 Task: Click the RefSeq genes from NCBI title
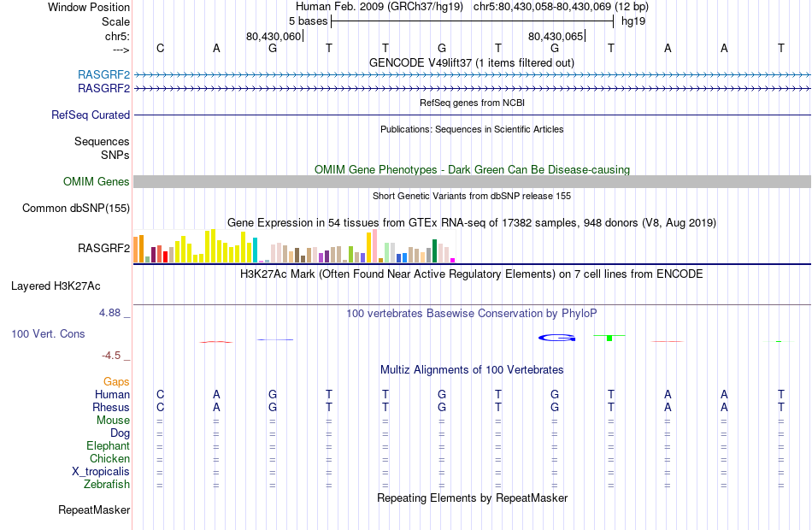click(x=472, y=103)
